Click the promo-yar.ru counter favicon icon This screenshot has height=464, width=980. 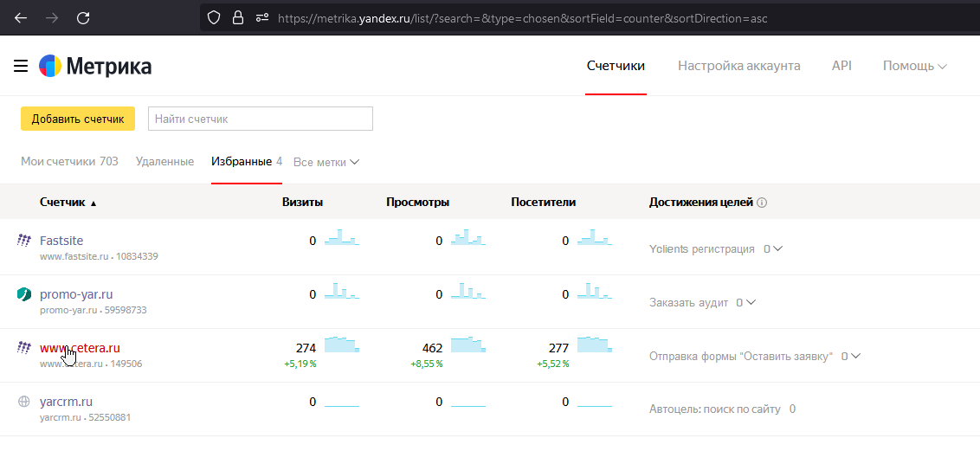point(24,294)
